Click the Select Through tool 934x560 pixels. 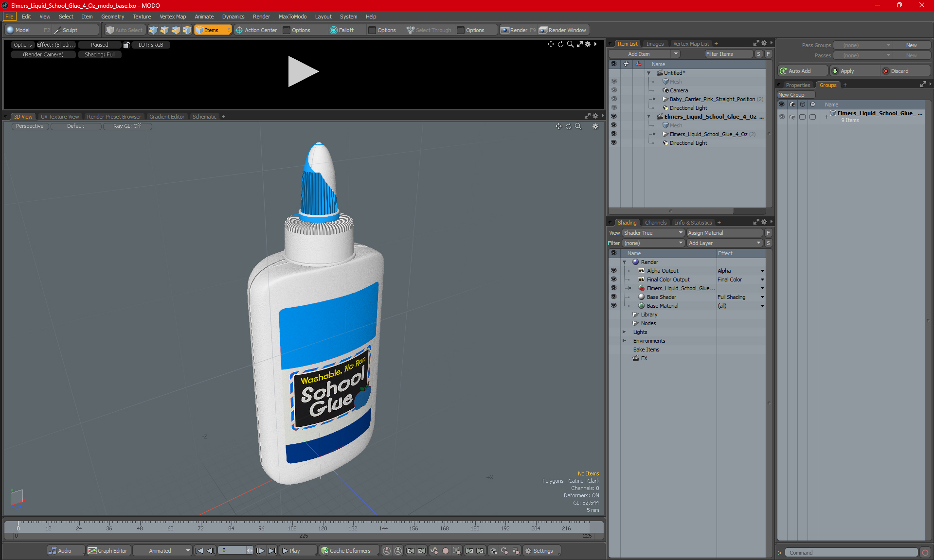point(429,30)
